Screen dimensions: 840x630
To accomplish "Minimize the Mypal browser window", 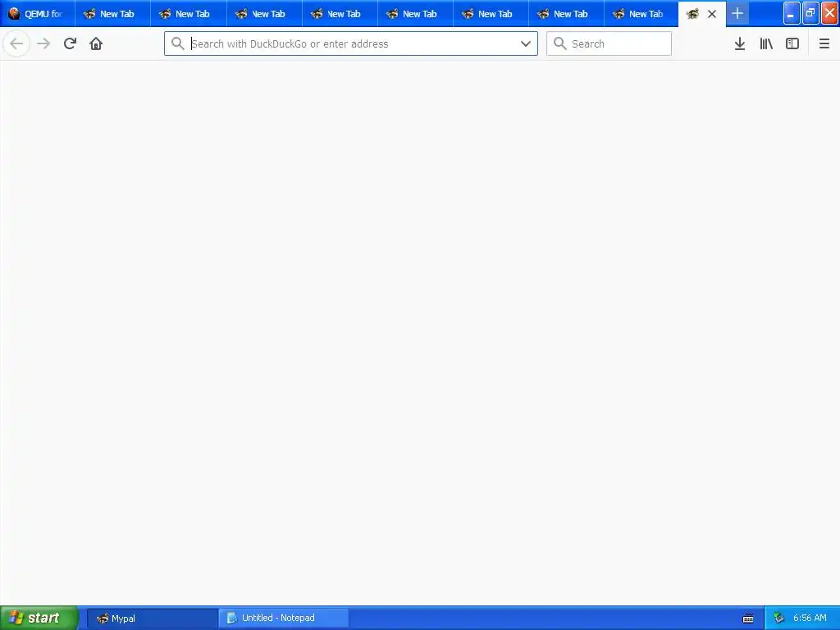I will 792,13.
